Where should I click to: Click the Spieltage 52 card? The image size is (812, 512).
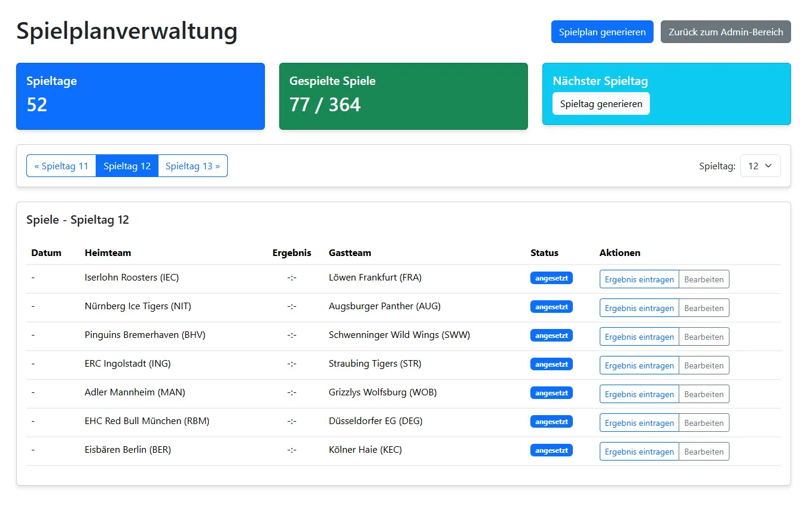(141, 96)
